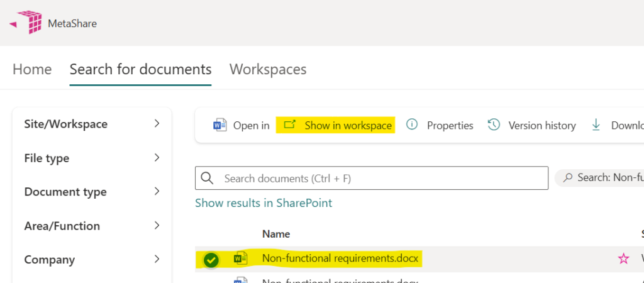Click the Site/Workspace filter label

[65, 124]
